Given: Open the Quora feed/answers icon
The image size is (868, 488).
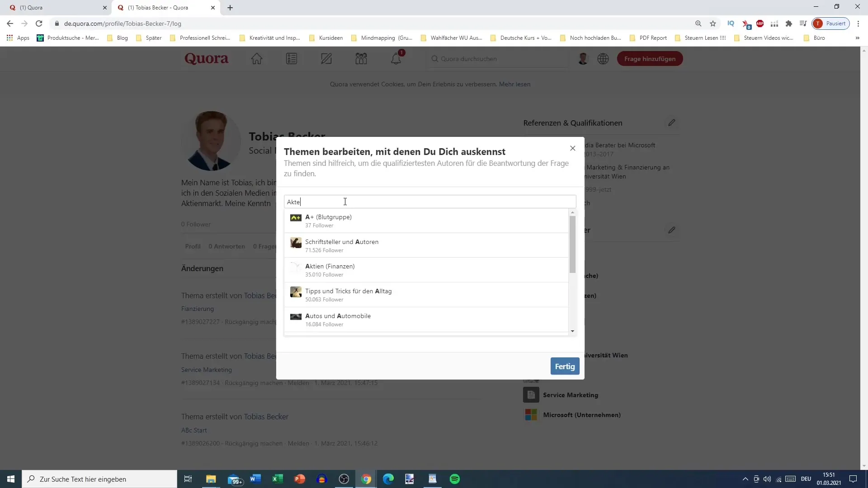Looking at the screenshot, I should point(292,58).
